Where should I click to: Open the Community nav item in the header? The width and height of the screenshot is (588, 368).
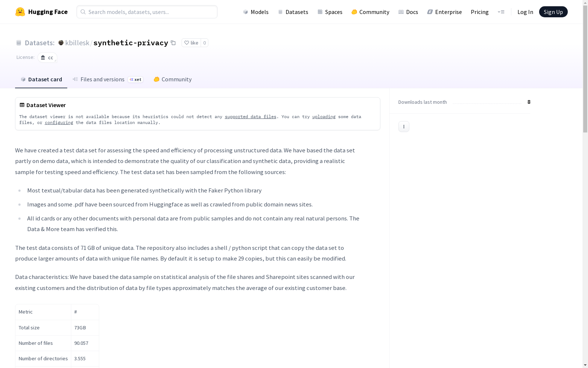[370, 12]
